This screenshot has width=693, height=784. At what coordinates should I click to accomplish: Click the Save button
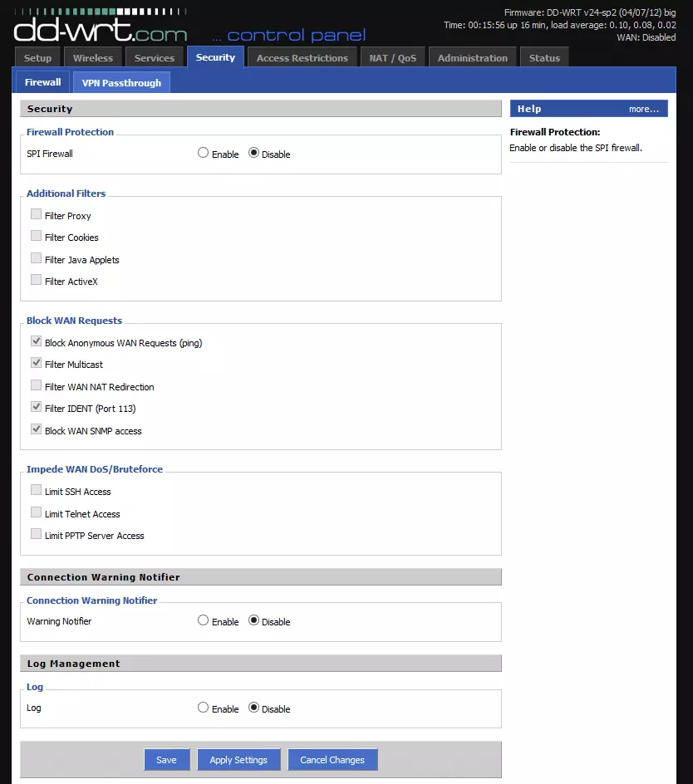coord(166,760)
